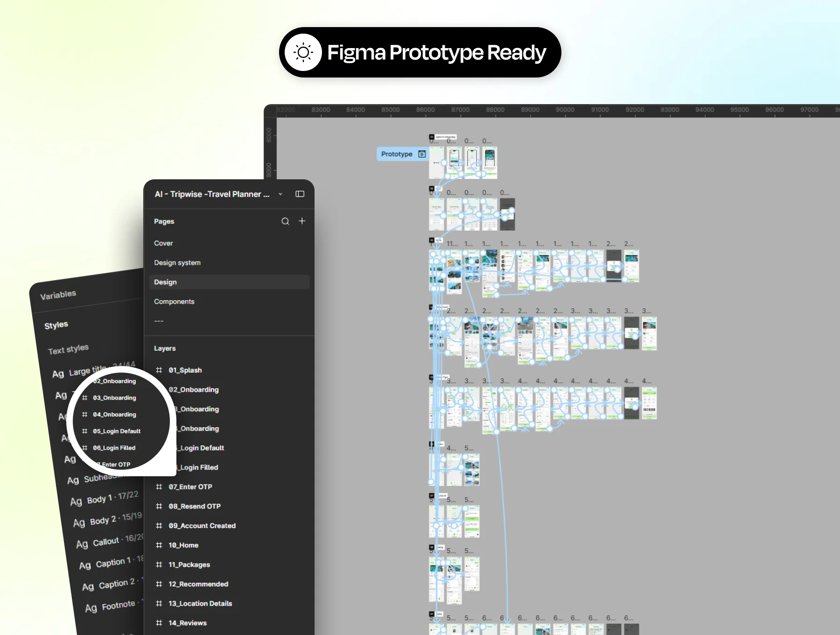Open the file name dropdown chevron

coord(280,194)
